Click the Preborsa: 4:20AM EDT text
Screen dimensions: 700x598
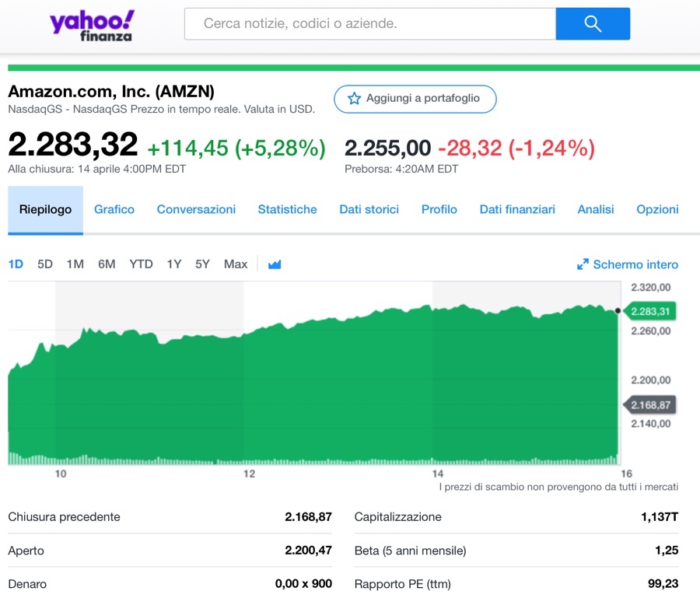point(401,170)
